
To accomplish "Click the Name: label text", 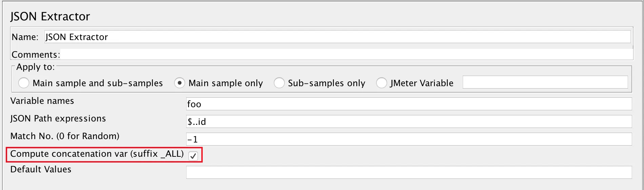I will tap(25, 37).
